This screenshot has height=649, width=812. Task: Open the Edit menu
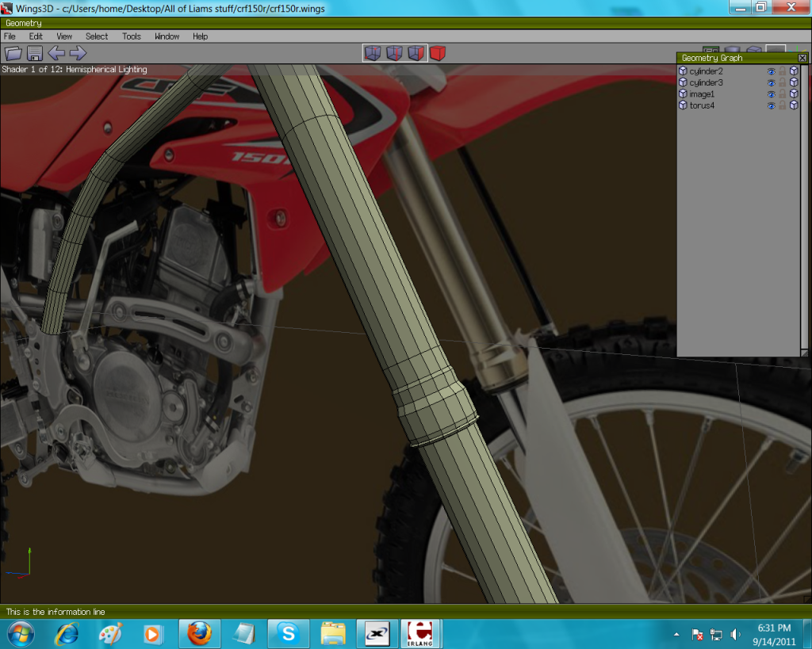tap(36, 36)
